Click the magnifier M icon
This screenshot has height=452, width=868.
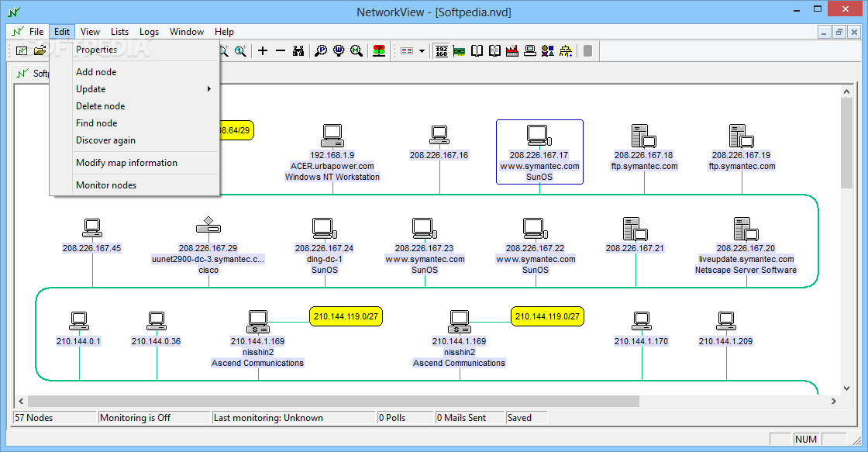[356, 51]
